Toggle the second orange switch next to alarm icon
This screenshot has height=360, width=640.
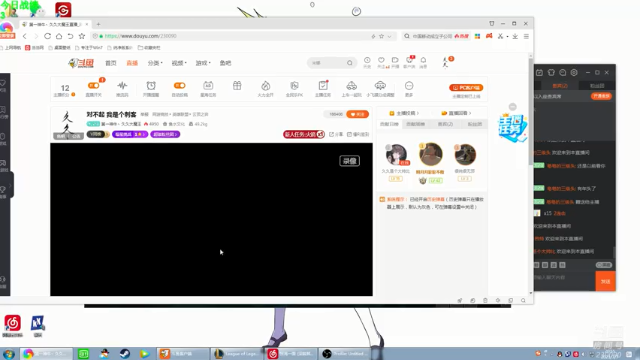click(x=180, y=85)
